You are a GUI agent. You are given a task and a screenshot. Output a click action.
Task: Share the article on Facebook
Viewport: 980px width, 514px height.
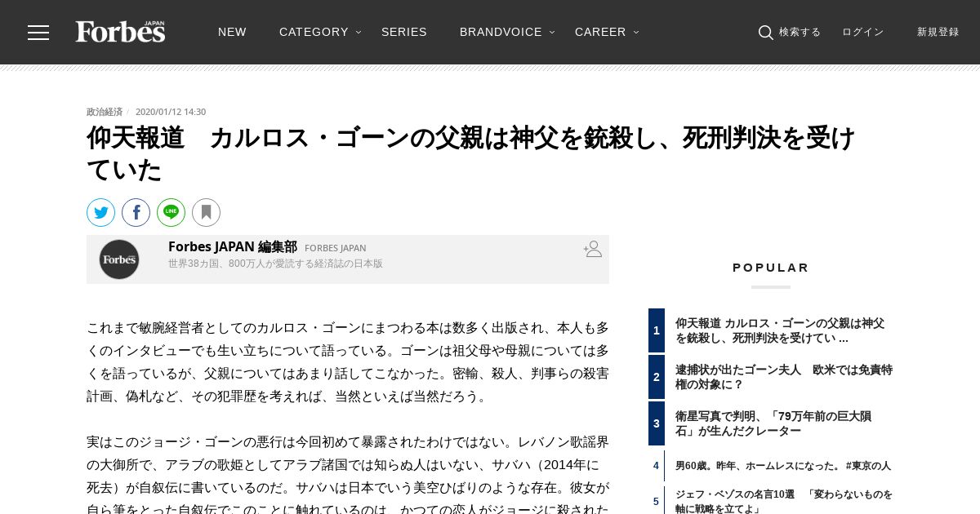(x=136, y=213)
